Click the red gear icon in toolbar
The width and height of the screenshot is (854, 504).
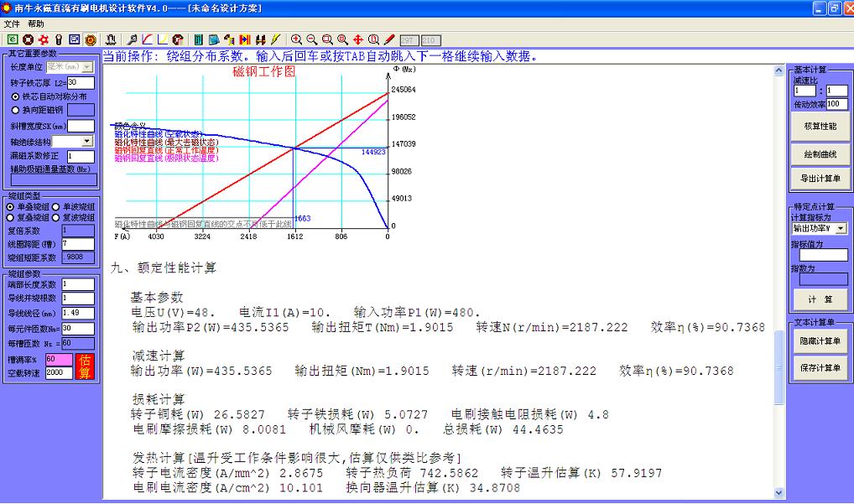44,39
